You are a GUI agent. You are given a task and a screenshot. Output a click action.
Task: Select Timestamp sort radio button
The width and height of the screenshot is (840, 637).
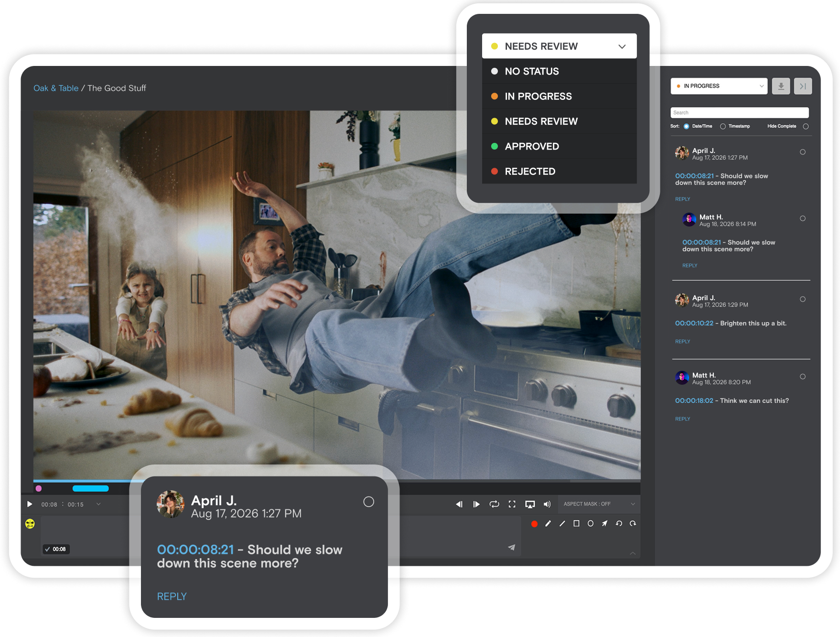coord(723,127)
